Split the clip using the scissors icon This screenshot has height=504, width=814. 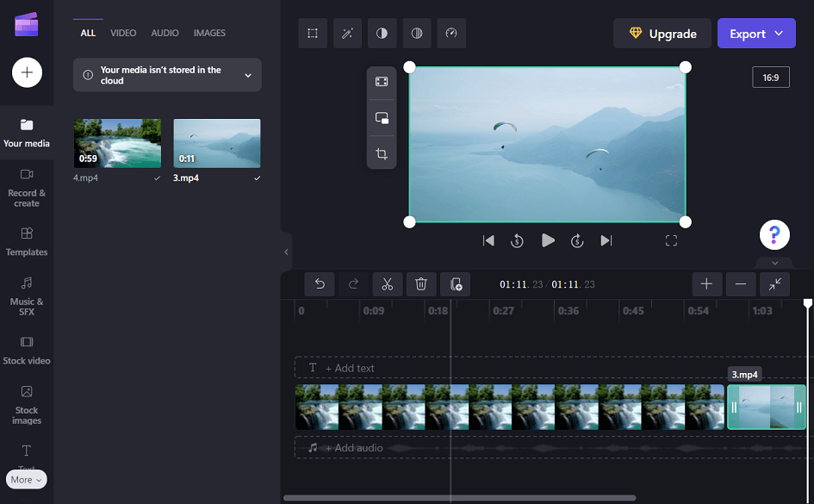point(387,283)
